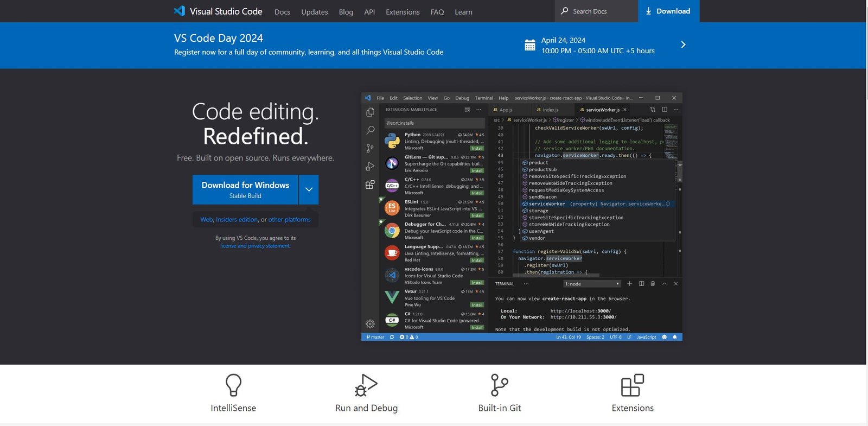Open Search in the editor activity bar
Screen dimensions: 868x426
[370, 130]
